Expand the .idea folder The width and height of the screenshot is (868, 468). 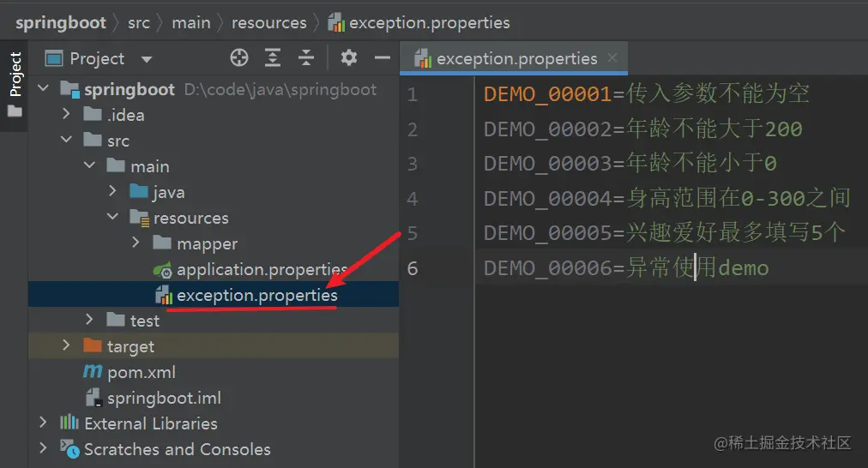pyautogui.click(x=66, y=115)
